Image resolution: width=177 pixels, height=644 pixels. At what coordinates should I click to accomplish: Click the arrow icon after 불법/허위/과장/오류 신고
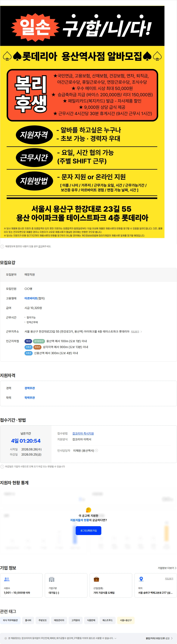click(172, 638)
